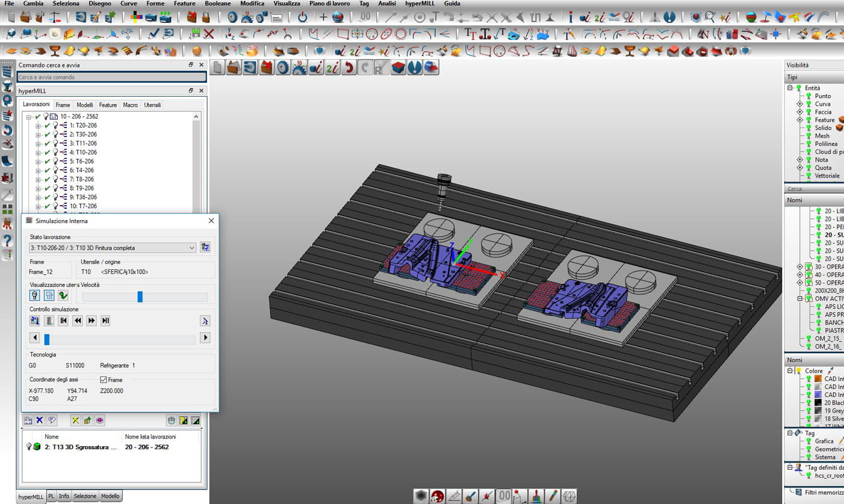844x504 pixels.
Task: Toggle lightbulb of 2: T13 3D Sgrossatura row
Action: coord(28,447)
